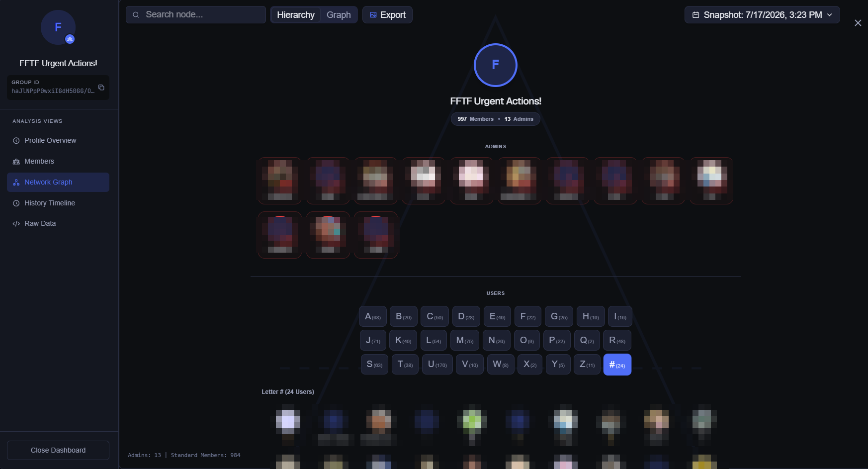
Task: Filter users by letter G (25)
Action: pyautogui.click(x=559, y=317)
